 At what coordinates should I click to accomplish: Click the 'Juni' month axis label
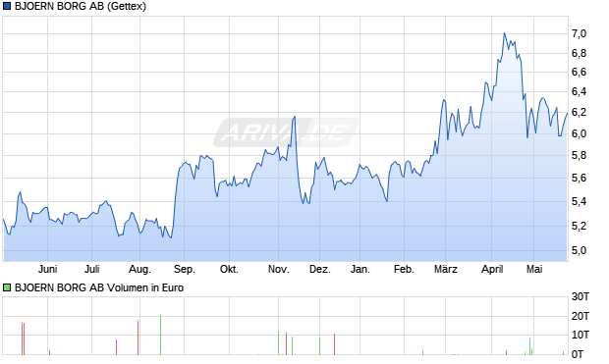pos(48,269)
